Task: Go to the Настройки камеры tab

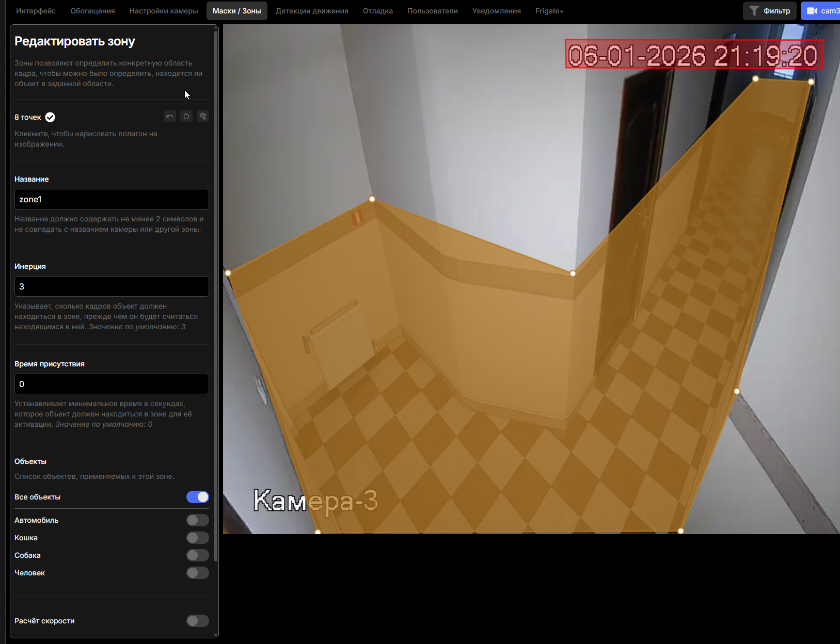Action: tap(164, 11)
